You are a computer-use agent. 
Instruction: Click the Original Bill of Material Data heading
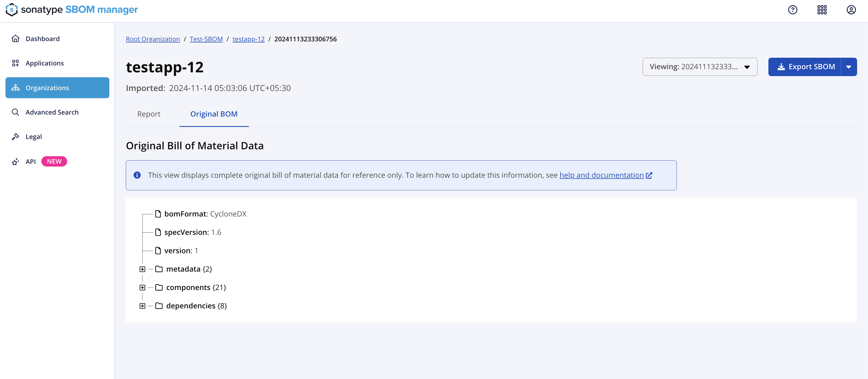coord(195,146)
